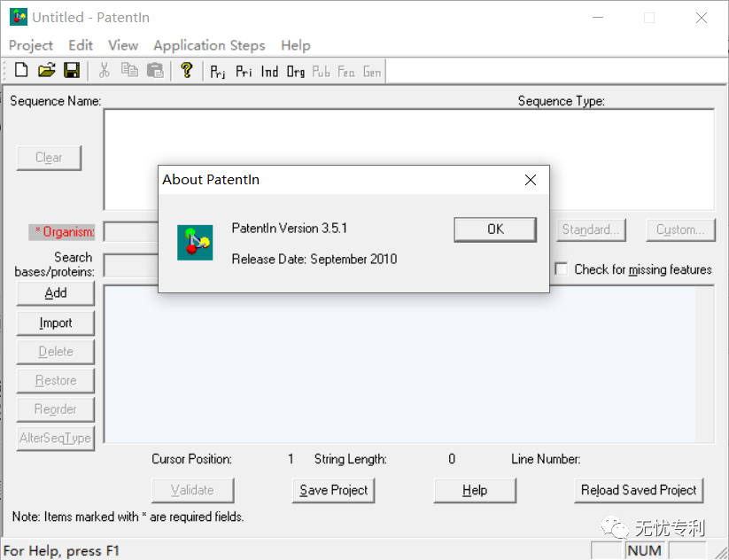Image resolution: width=729 pixels, height=560 pixels.
Task: Click the 'Cursor Position:' label
Action: tap(191, 459)
